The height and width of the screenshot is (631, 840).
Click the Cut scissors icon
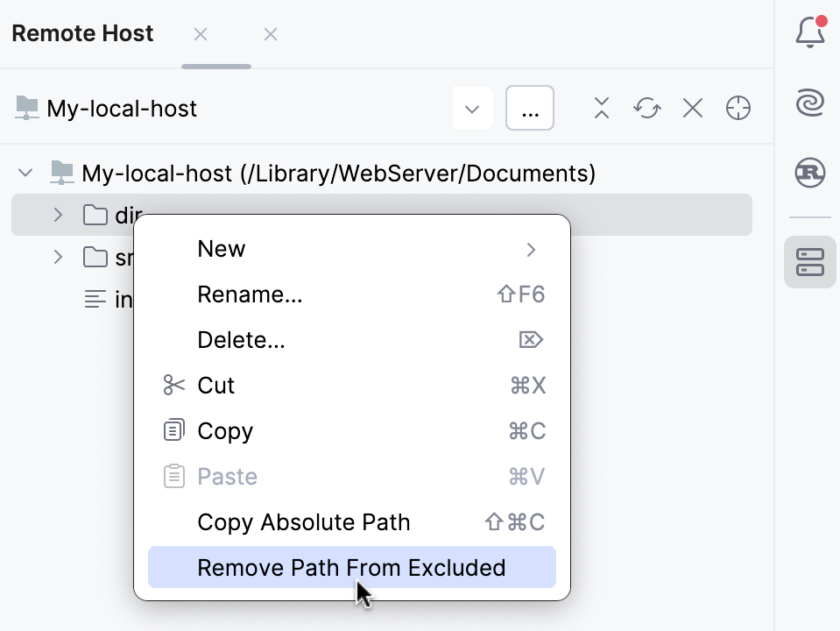coord(173,385)
